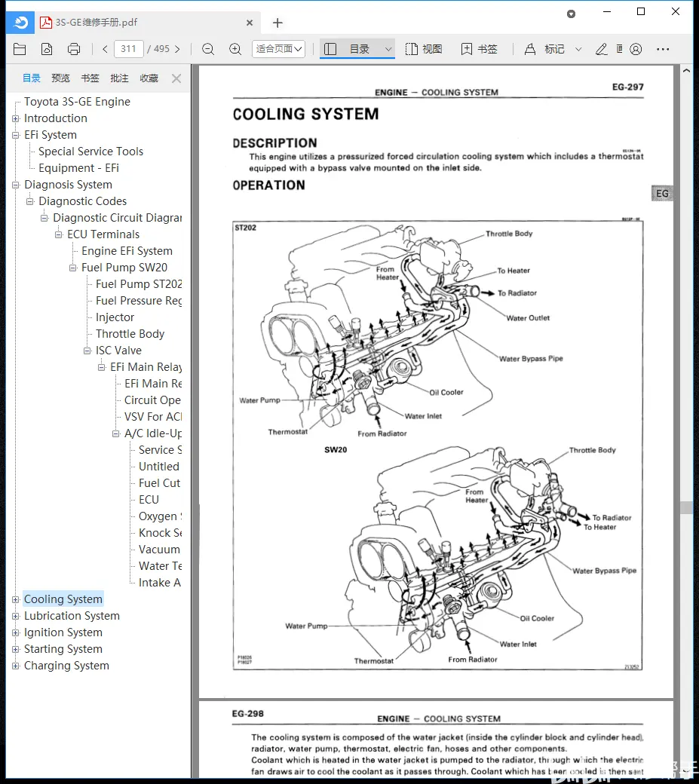Open Throttle Body outline entry
Screen dimensions: 699x784
click(130, 333)
